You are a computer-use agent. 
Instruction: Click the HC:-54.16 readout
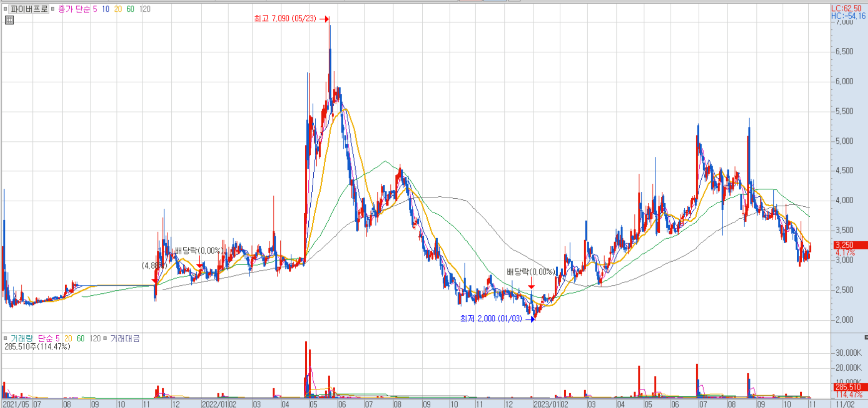tap(849, 16)
